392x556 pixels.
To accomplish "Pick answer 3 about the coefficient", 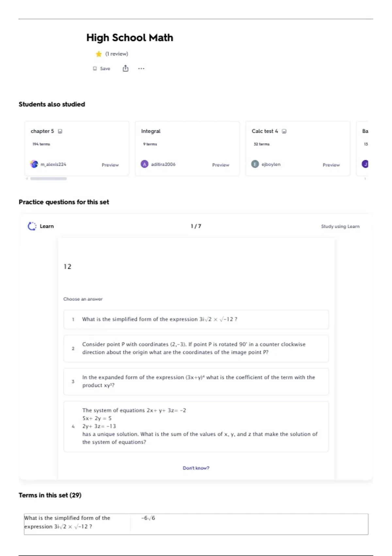I will (x=196, y=381).
